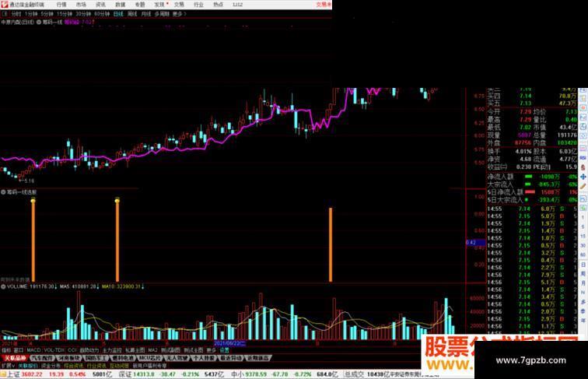Open the 行业资讯 tab
Screen dimensions: 588x379
coord(96,366)
